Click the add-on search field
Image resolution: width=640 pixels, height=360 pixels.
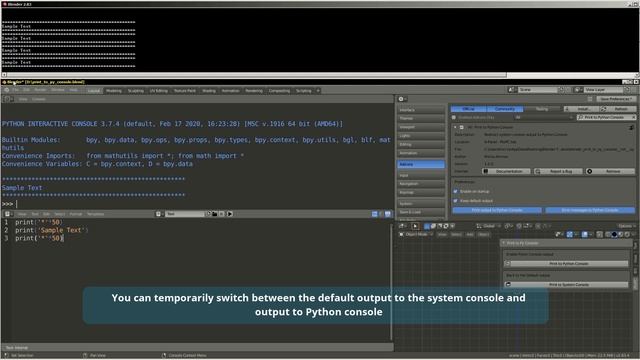click(x=606, y=118)
